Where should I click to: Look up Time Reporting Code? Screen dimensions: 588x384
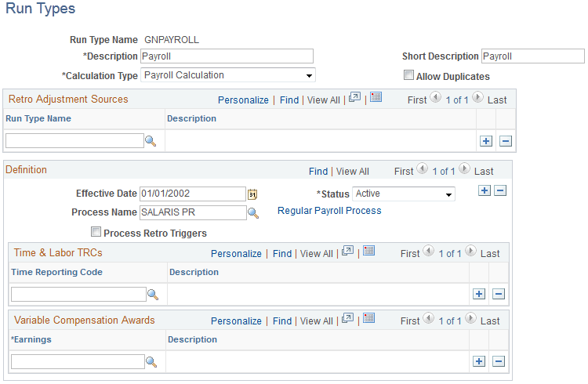click(153, 295)
